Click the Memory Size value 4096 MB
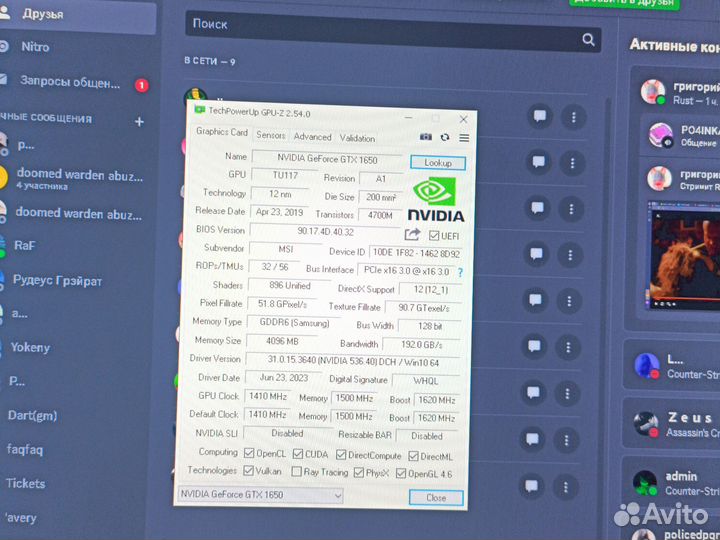720x540 pixels. tap(282, 341)
